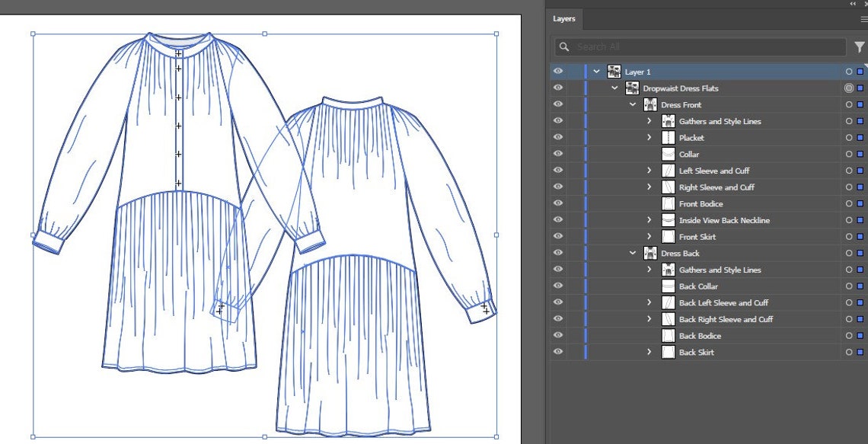Expand the Front Skirt sublayer
Screen dimensions: 868x444
pyautogui.click(x=649, y=236)
